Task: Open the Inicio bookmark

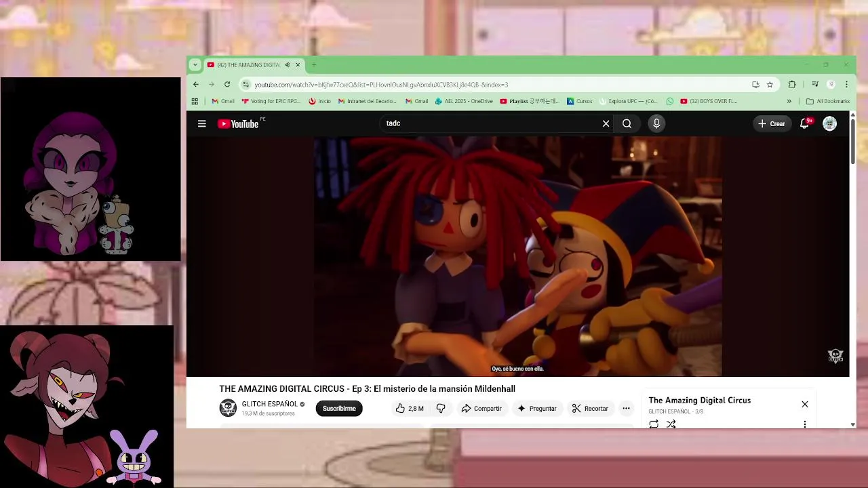Action: click(319, 101)
